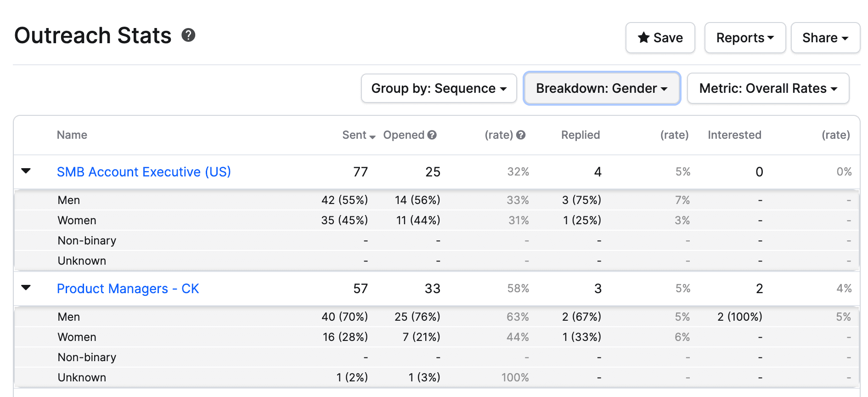Open the Share dropdown

(x=825, y=38)
